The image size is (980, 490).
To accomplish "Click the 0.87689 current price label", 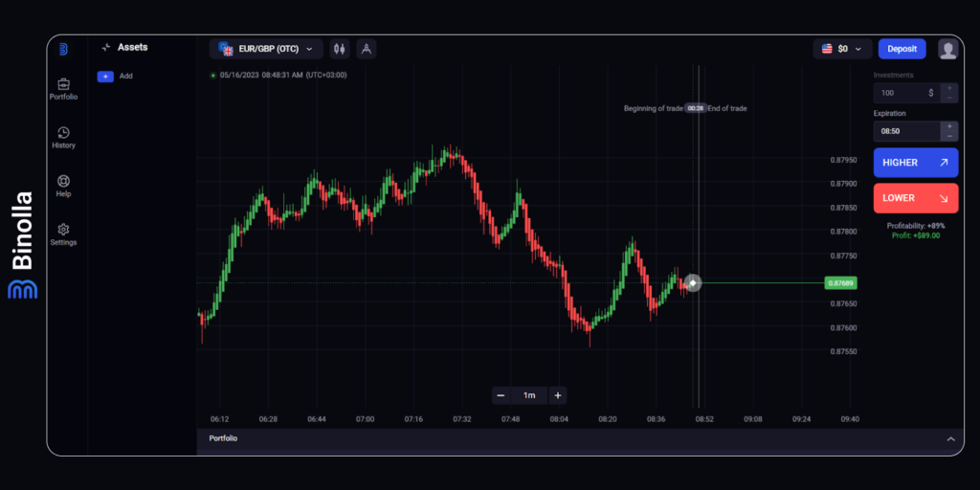I will (x=840, y=283).
